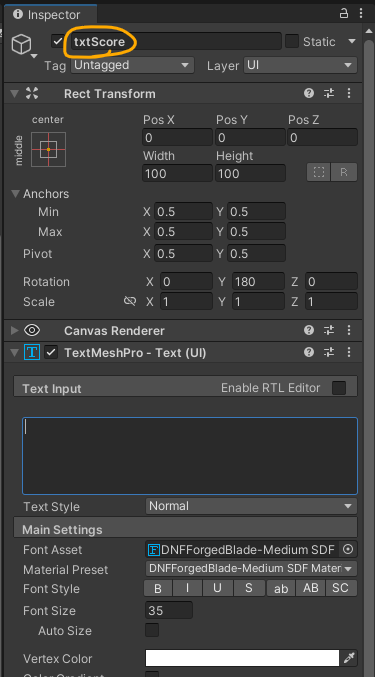Toggle Underline font style
The image size is (375, 677).
pos(218,588)
